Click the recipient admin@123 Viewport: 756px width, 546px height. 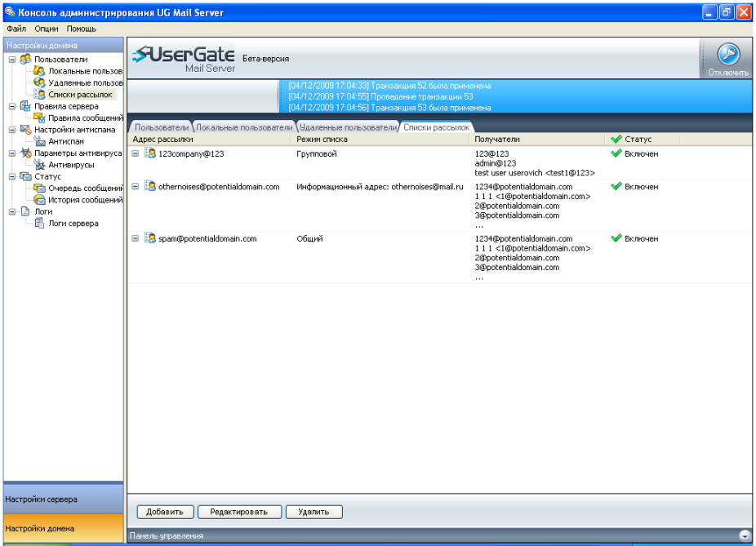pyautogui.click(x=496, y=163)
